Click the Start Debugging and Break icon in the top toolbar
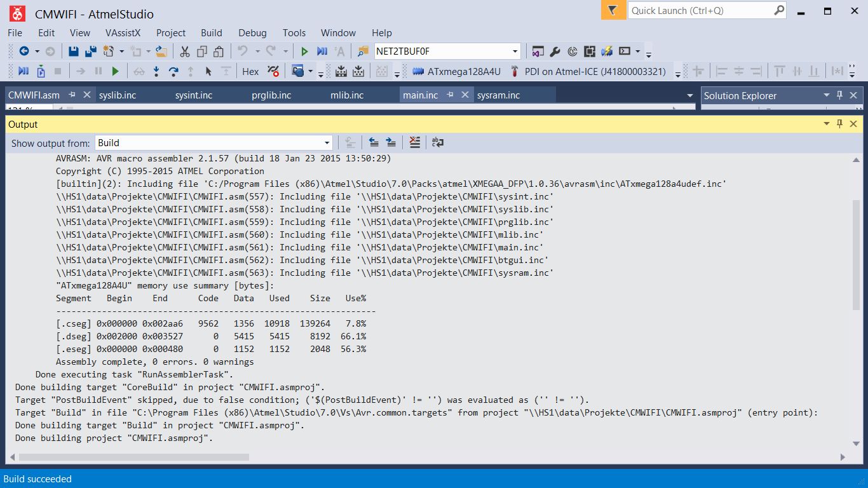 (322, 51)
